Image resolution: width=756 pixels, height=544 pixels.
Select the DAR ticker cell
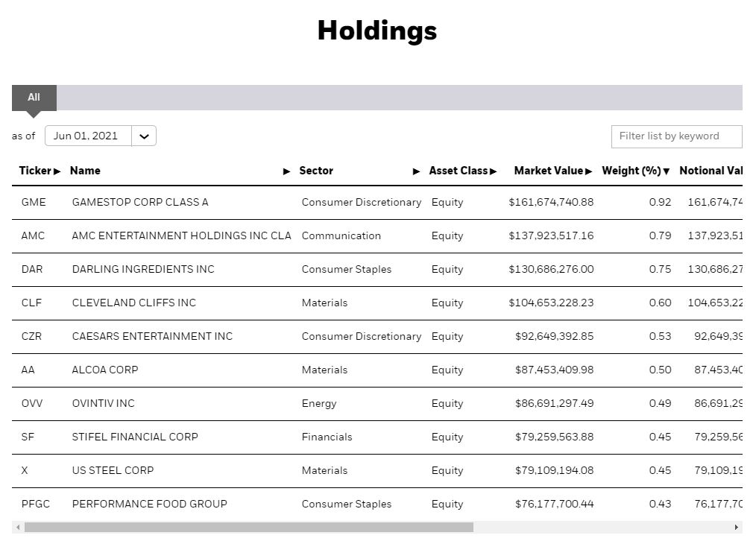point(32,269)
